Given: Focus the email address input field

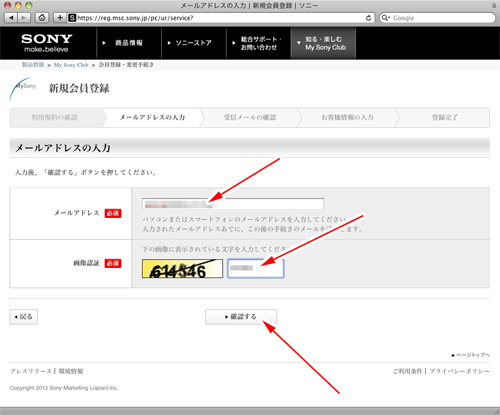Looking at the screenshot, I should click(x=233, y=204).
